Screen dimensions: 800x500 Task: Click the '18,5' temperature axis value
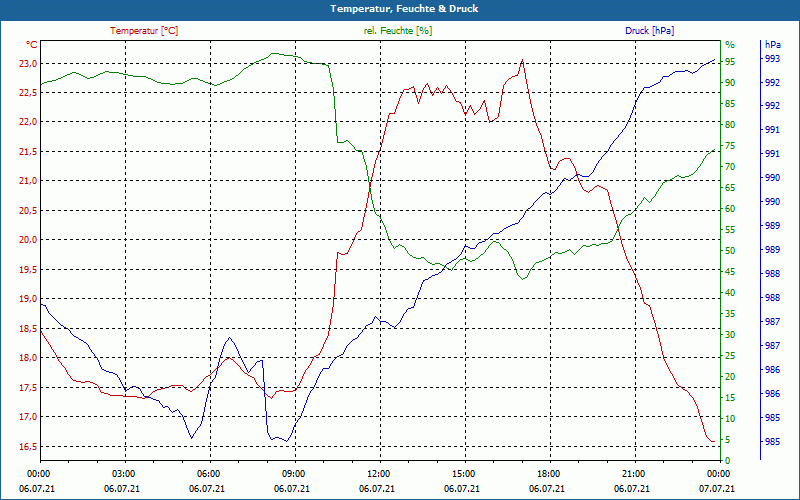28,329
